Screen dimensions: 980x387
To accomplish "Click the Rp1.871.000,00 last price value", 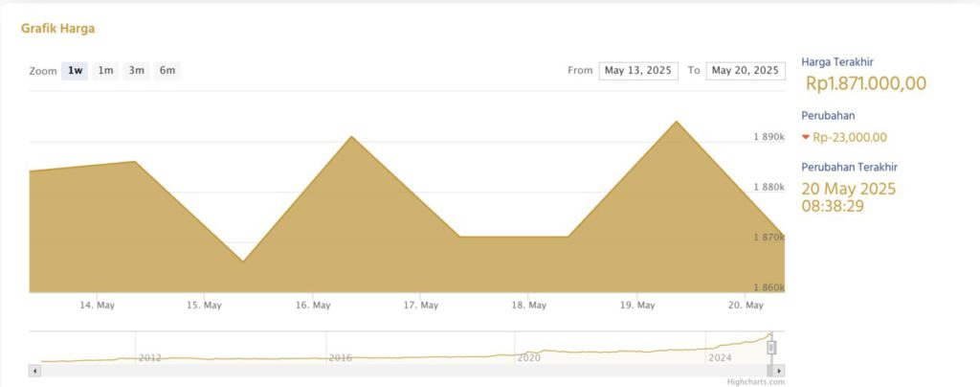I will pyautogui.click(x=865, y=83).
